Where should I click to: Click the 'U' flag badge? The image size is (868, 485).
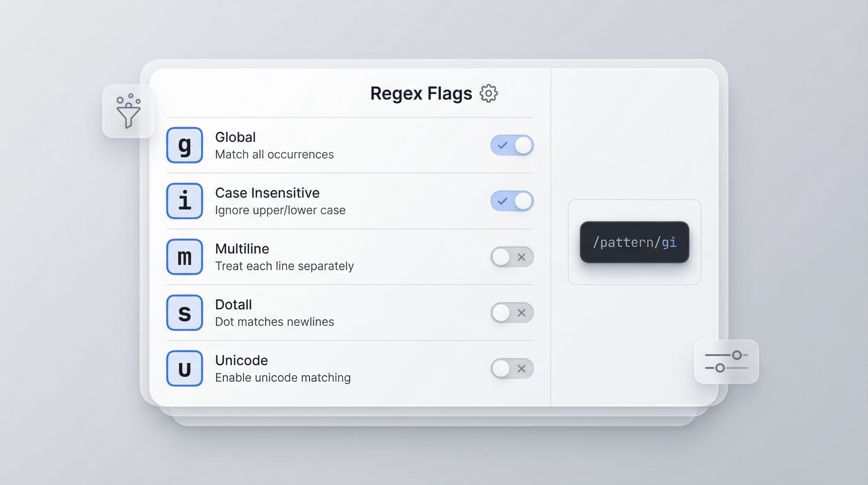point(184,368)
